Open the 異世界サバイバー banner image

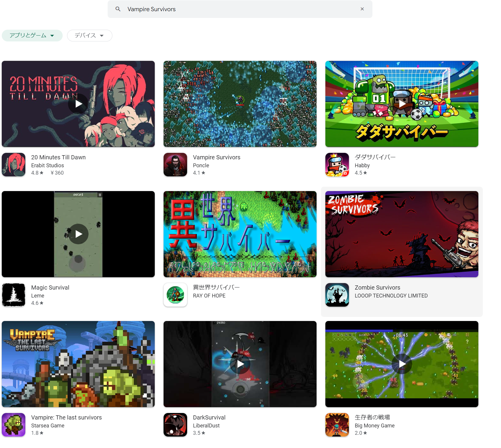pos(240,234)
